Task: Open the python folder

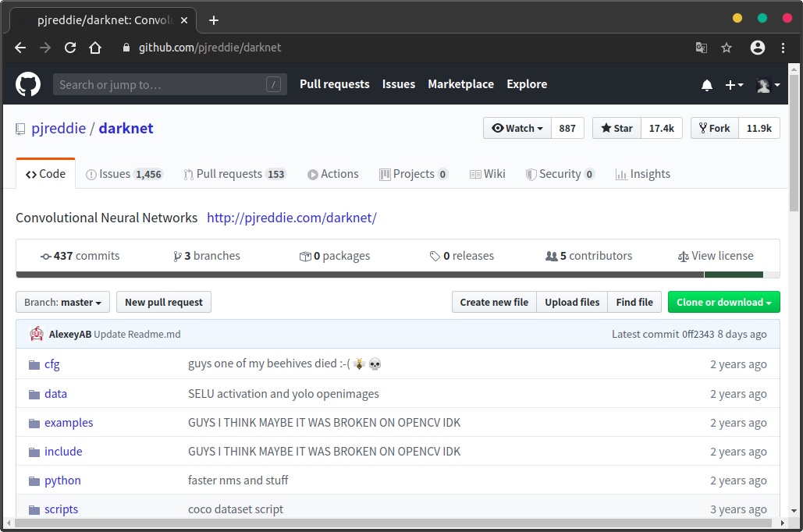Action: coord(62,481)
